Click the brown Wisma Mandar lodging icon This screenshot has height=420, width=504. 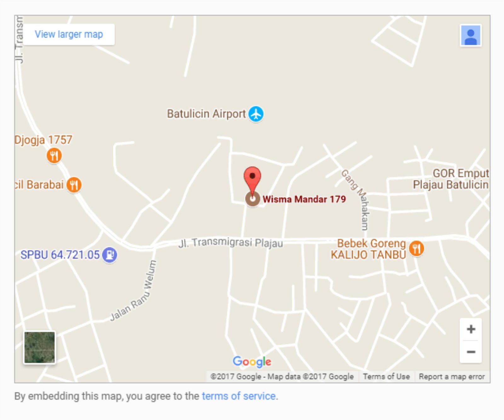click(x=252, y=199)
